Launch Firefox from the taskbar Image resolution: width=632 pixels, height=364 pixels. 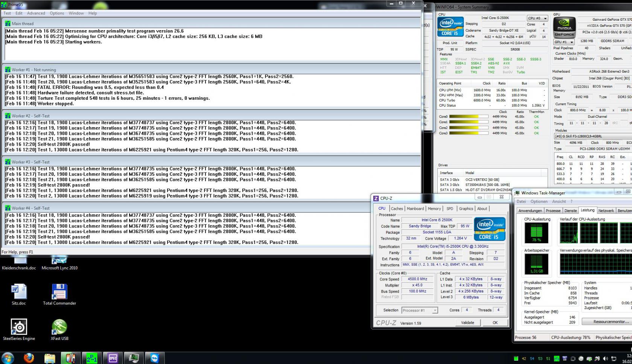pos(29,358)
